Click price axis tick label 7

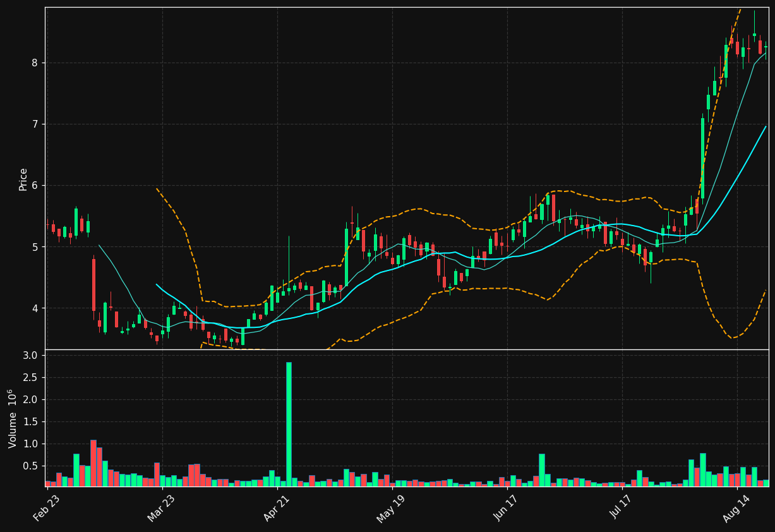point(35,124)
